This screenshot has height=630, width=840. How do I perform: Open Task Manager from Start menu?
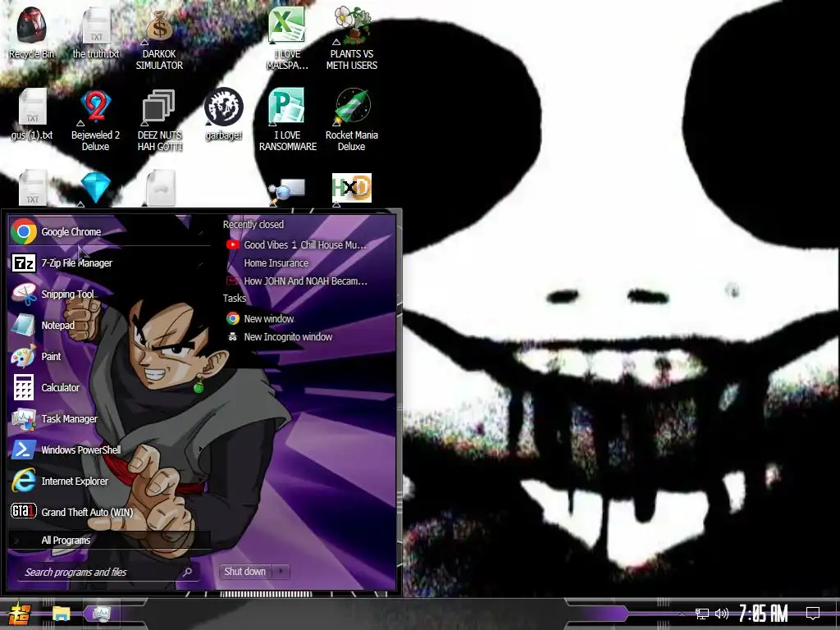tap(109, 418)
